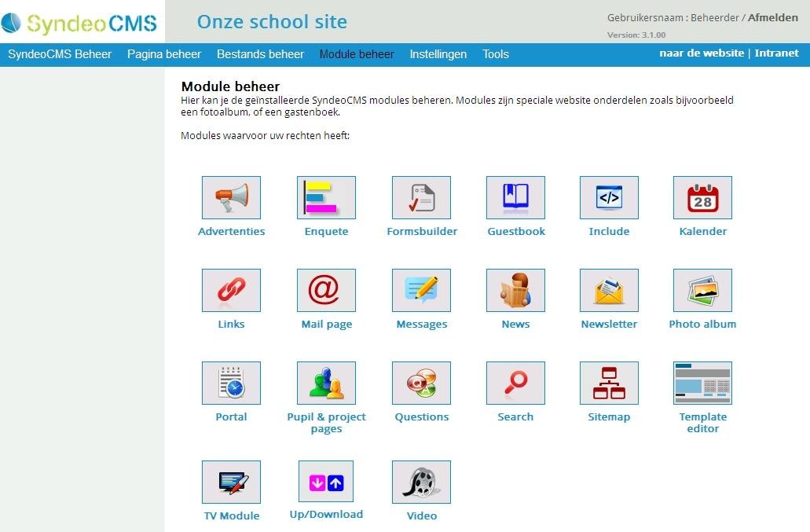Open the Pagina beheer menu
Screen dimensions: 810x532
[164, 54]
